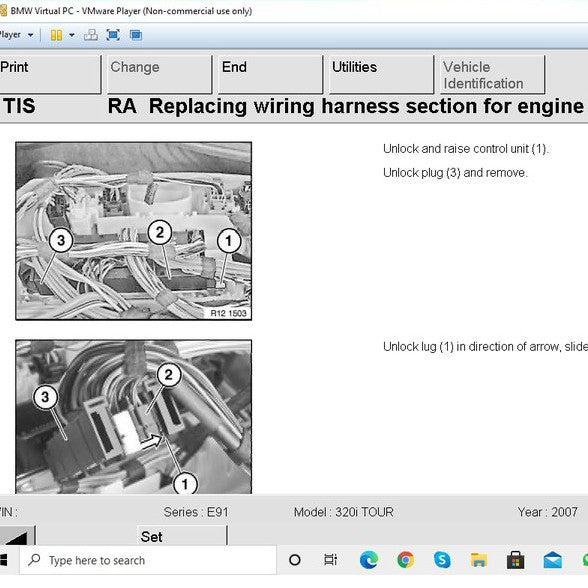Click Send Ctrl+Alt+Del icon
The image size is (588, 588).
coord(91,35)
